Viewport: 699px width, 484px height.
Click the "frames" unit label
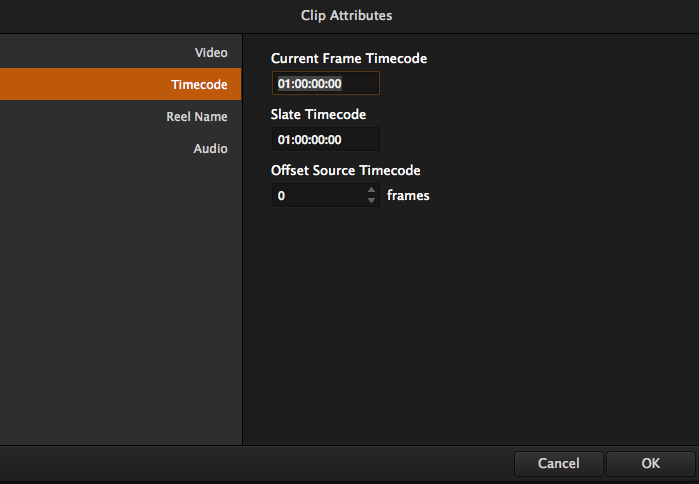pos(408,196)
